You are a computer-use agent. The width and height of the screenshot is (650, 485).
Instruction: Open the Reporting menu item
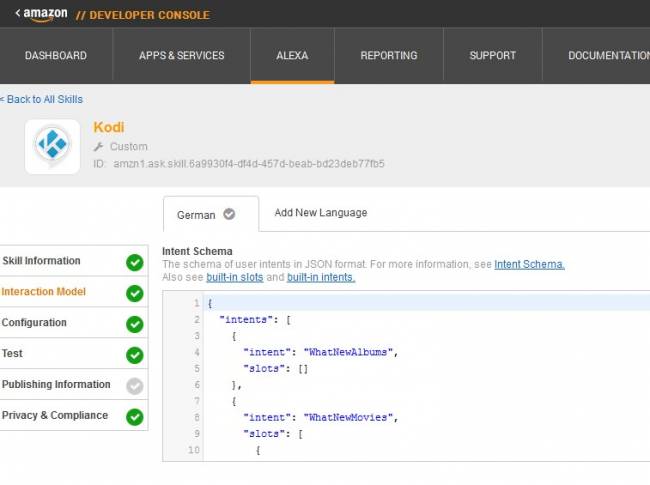pos(389,56)
